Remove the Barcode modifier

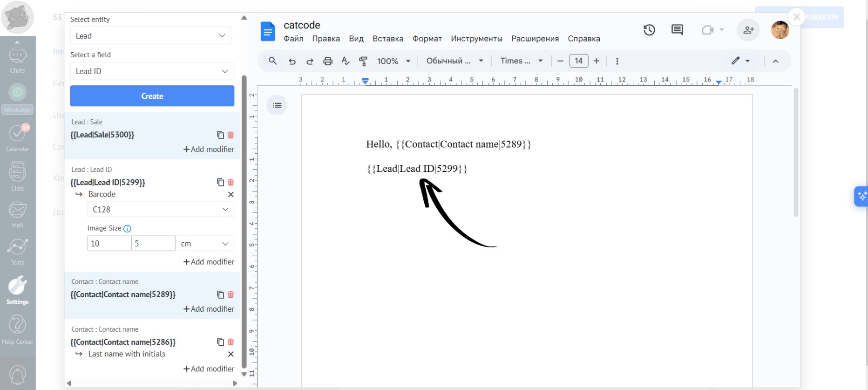click(231, 194)
